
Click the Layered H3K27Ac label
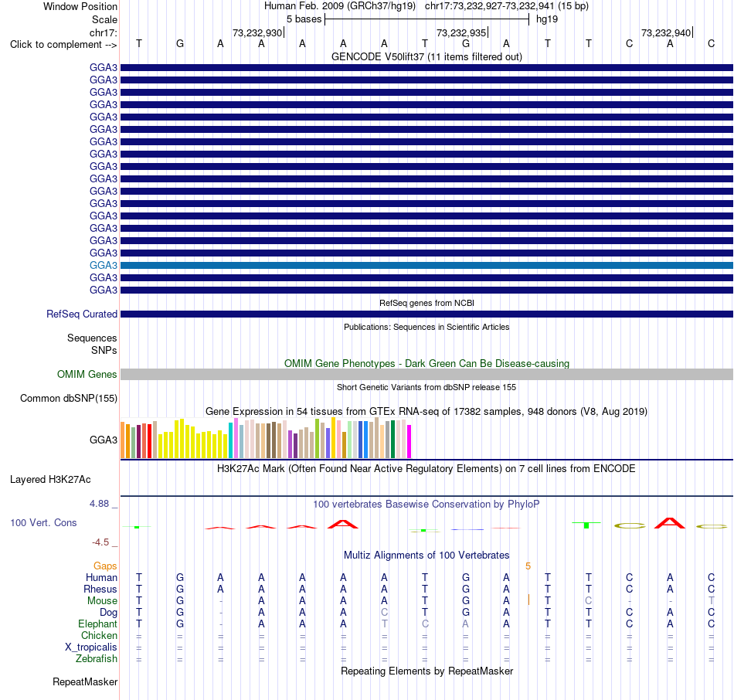(x=50, y=480)
